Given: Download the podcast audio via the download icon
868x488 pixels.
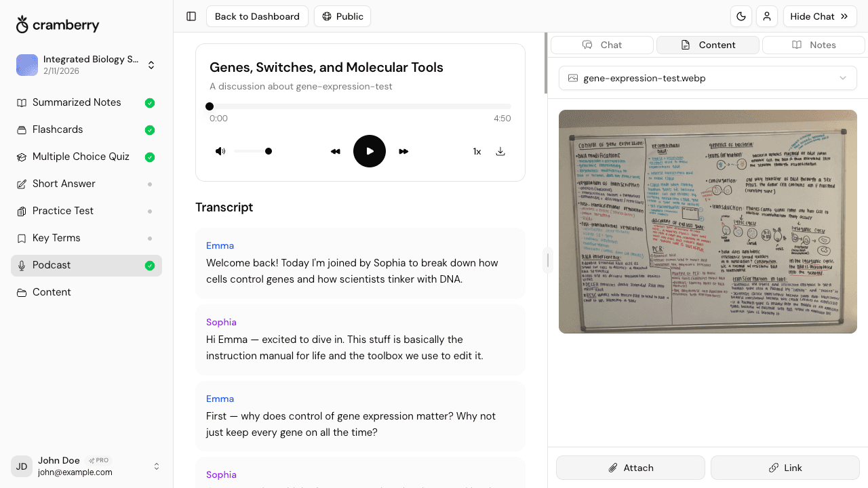Looking at the screenshot, I should pyautogui.click(x=500, y=151).
